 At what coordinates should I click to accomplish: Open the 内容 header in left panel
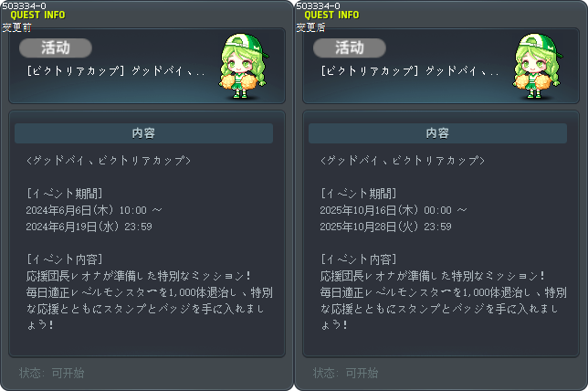tap(143, 133)
